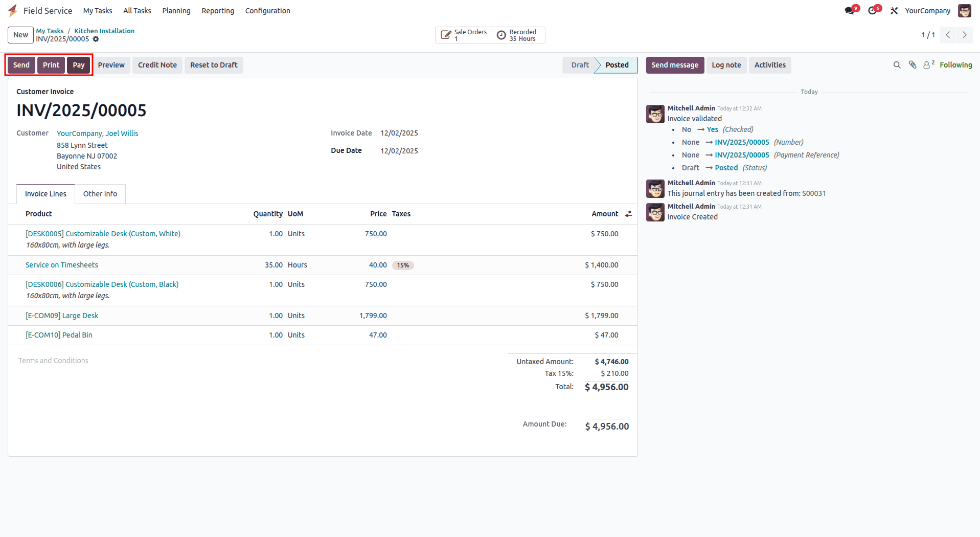980x537 pixels.
Task: Toggle off the Following status
Action: [955, 65]
